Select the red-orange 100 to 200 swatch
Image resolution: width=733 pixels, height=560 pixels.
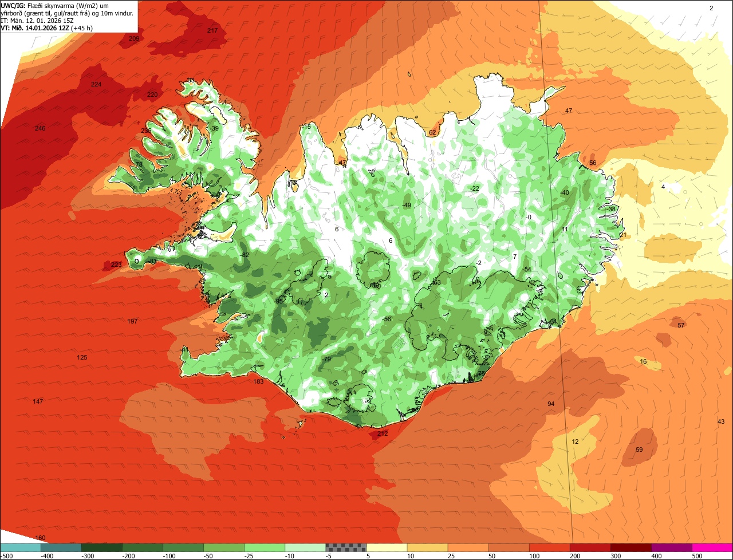(x=549, y=547)
